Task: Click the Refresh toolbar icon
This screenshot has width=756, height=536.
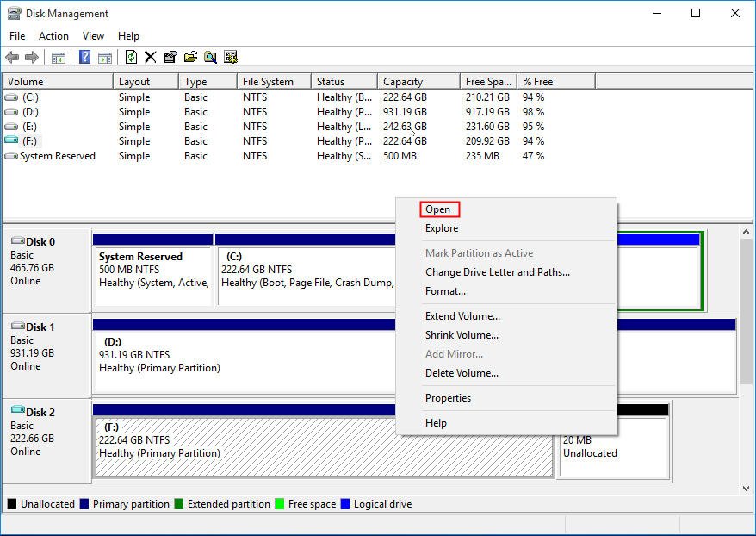Action: coord(131,58)
